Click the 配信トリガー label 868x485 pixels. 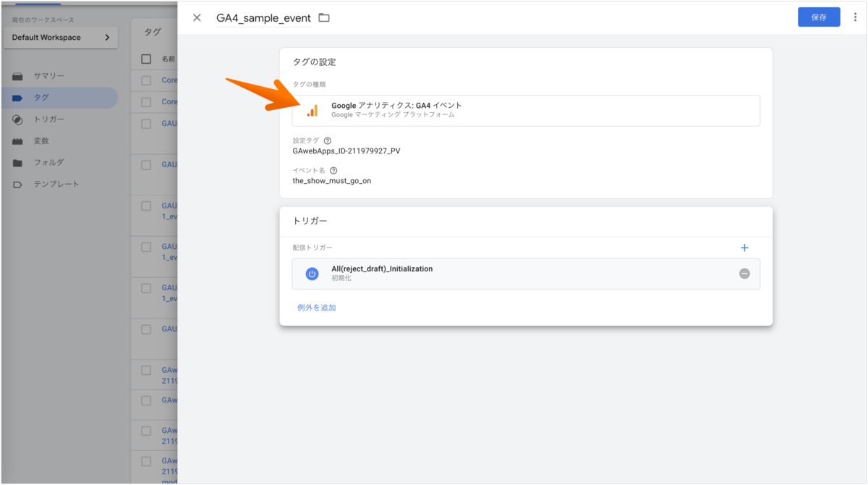[312, 248]
